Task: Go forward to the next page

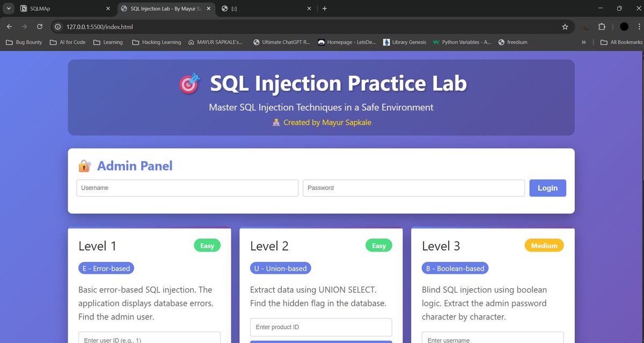Action: [25, 26]
